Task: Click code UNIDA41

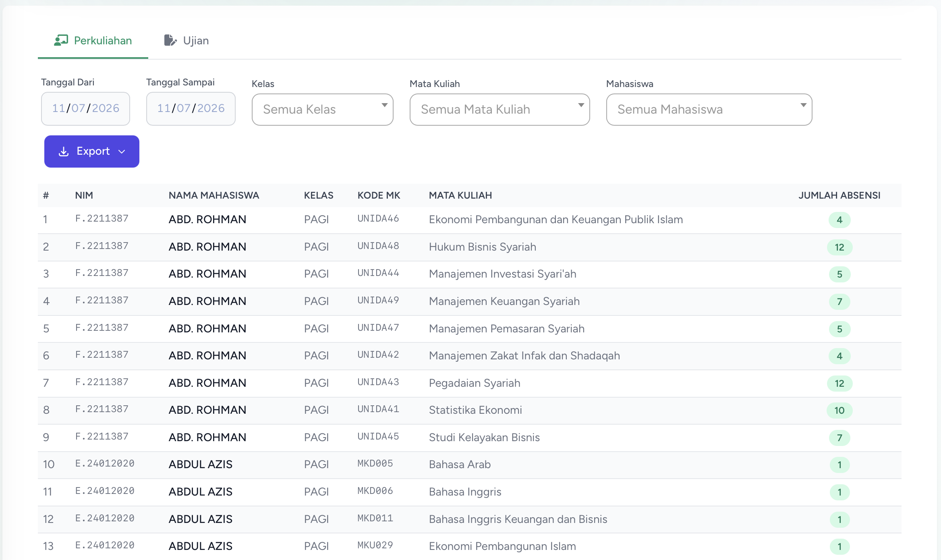Action: pyautogui.click(x=378, y=409)
